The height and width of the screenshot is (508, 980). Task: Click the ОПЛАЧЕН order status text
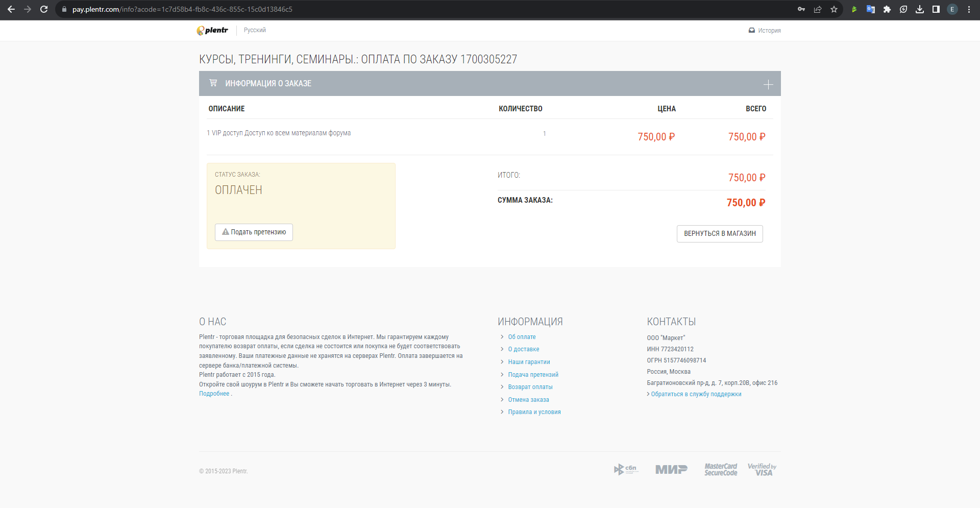pos(238,190)
